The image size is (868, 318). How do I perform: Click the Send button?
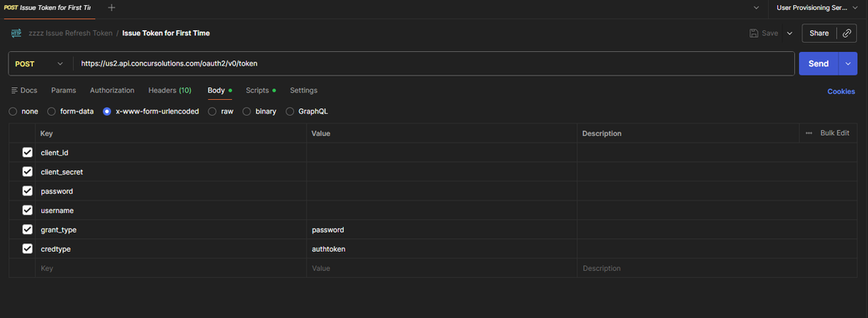(x=818, y=64)
